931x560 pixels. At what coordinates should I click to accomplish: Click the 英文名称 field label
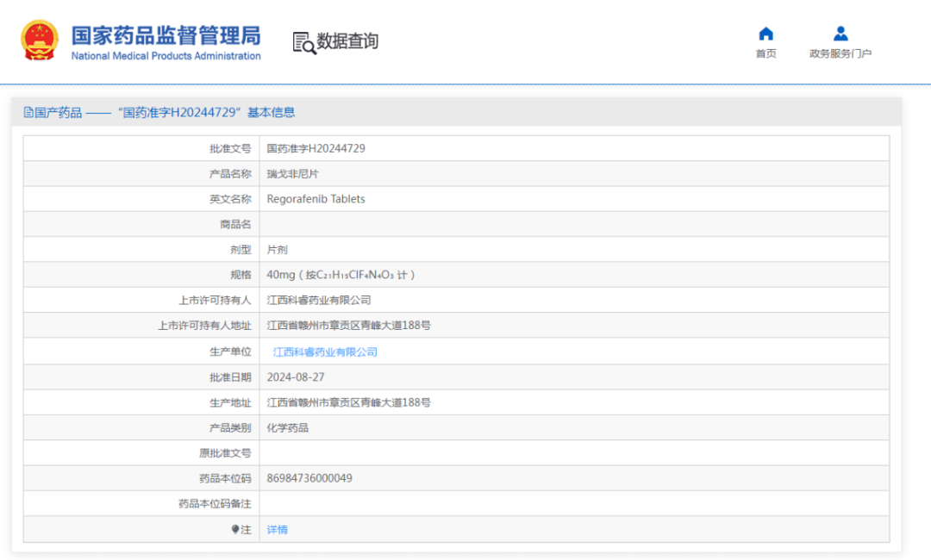(x=230, y=199)
